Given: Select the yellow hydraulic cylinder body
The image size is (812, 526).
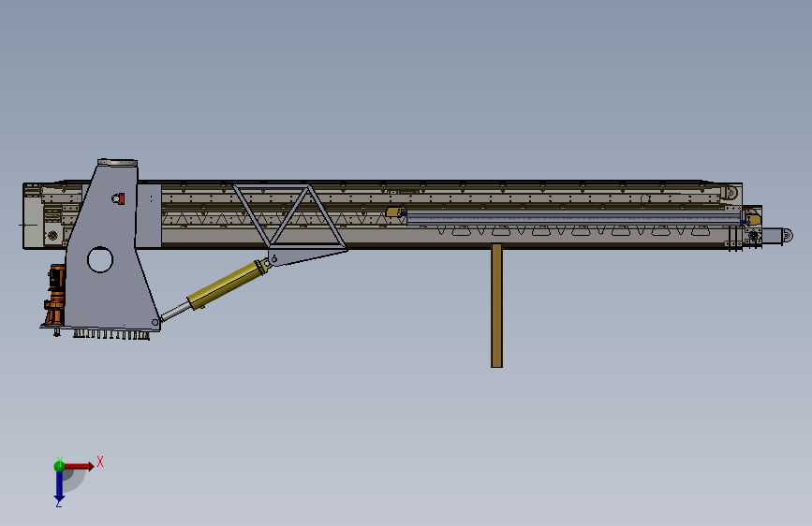Looking at the screenshot, I should coord(227,285).
